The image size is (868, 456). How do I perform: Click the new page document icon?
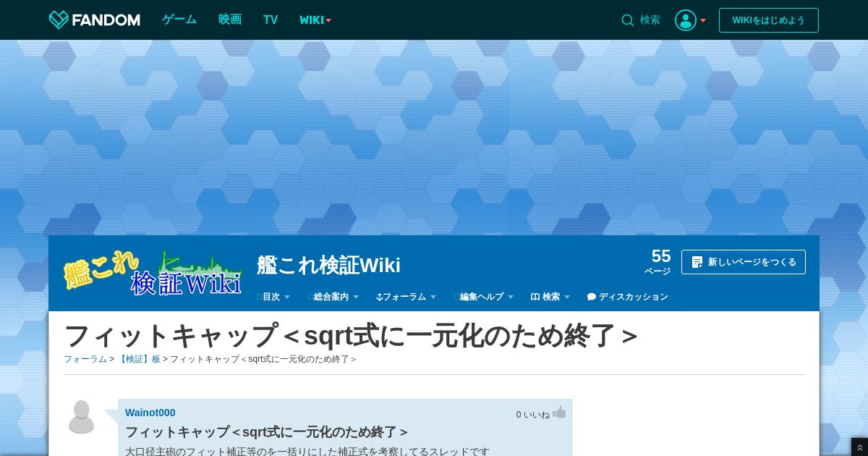pos(697,262)
